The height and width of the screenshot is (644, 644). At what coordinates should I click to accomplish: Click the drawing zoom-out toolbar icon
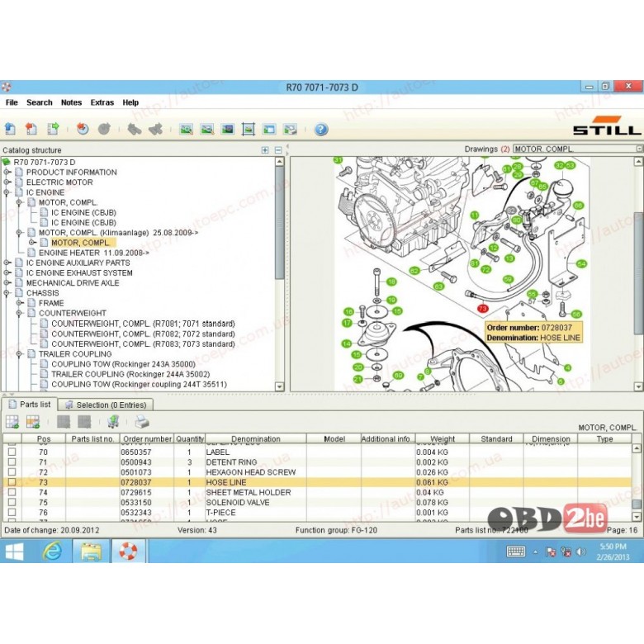click(207, 130)
